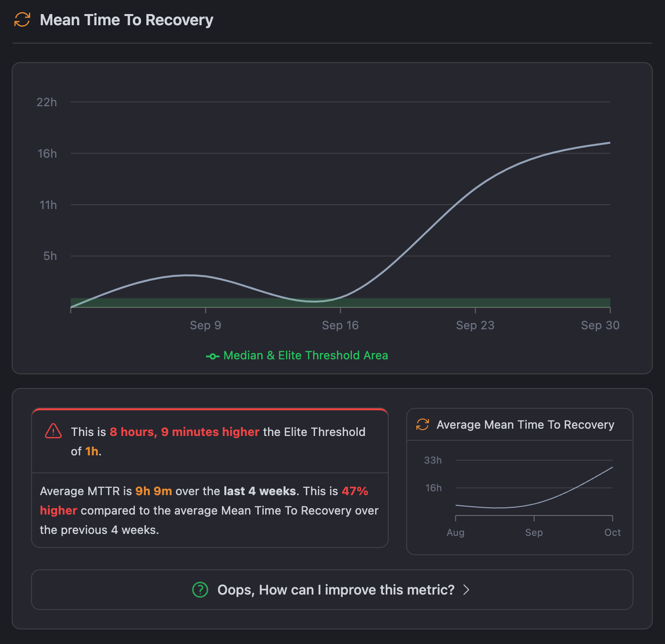The width and height of the screenshot is (665, 644).
Task: Click the '47% higher' text
Action: 204,501
